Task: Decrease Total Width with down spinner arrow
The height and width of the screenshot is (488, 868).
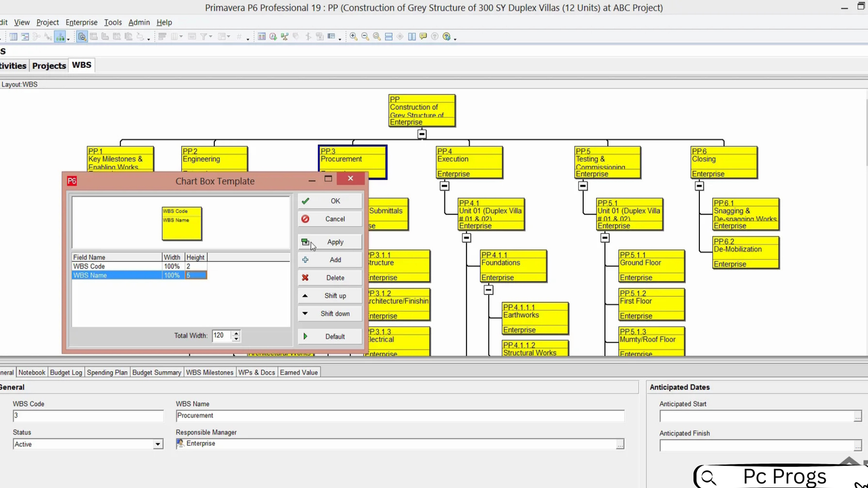Action: (235, 339)
